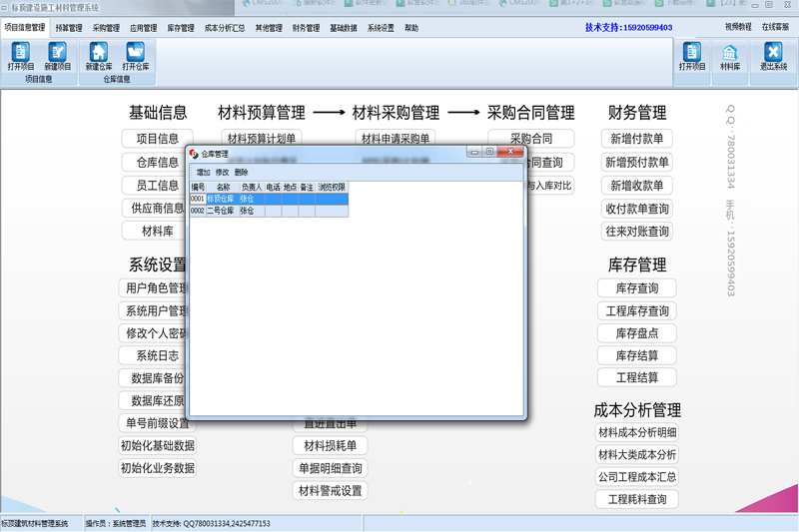Click 修改 in 仓库管理 window
The width and height of the screenshot is (799, 532).
(x=222, y=172)
